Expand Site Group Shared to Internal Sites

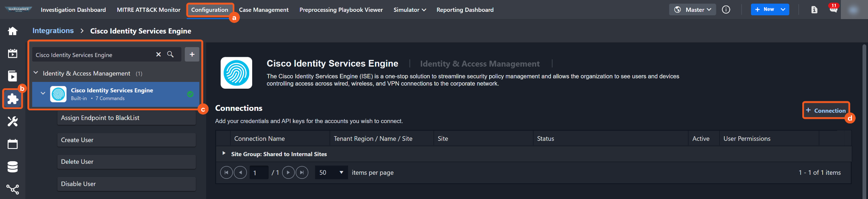pos(224,153)
